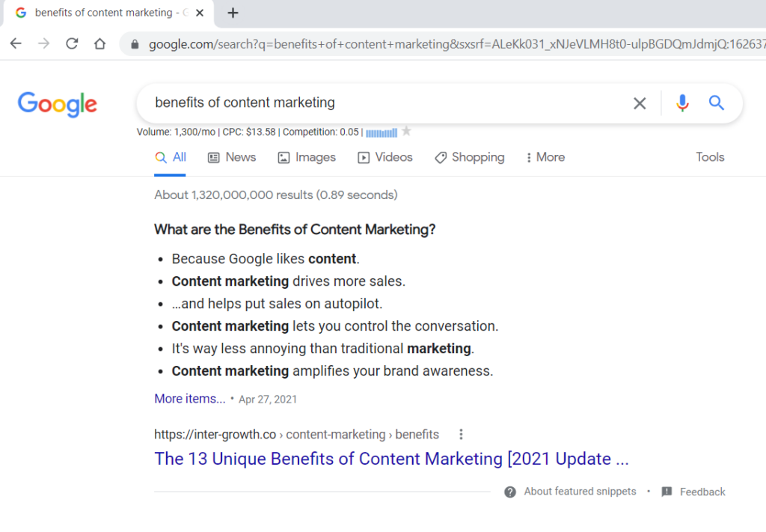
Task: Reload the current page
Action: pyautogui.click(x=72, y=43)
